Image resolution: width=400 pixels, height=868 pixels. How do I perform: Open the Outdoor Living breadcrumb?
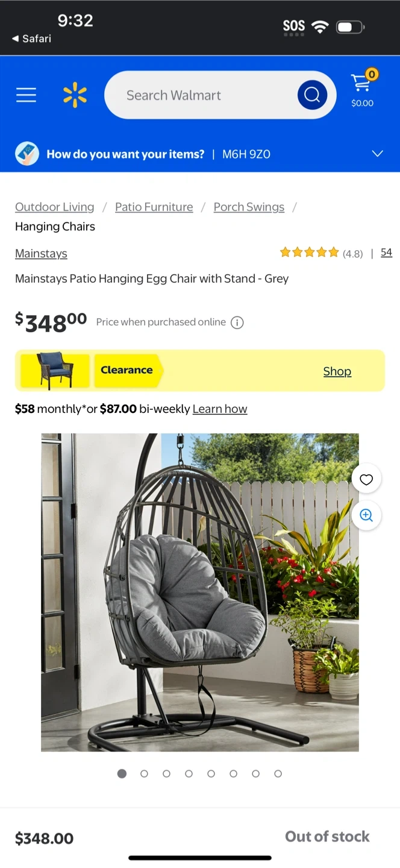point(55,207)
